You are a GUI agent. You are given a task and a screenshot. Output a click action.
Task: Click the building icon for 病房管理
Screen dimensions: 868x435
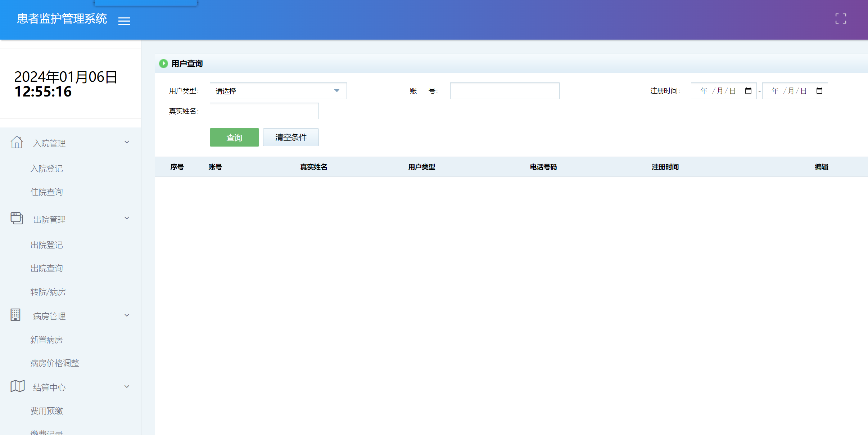15,315
